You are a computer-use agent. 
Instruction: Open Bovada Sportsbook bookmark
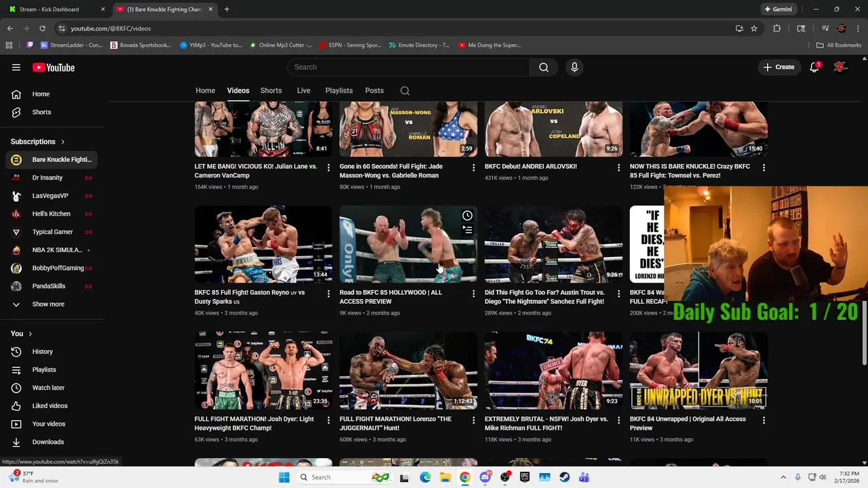click(x=140, y=45)
